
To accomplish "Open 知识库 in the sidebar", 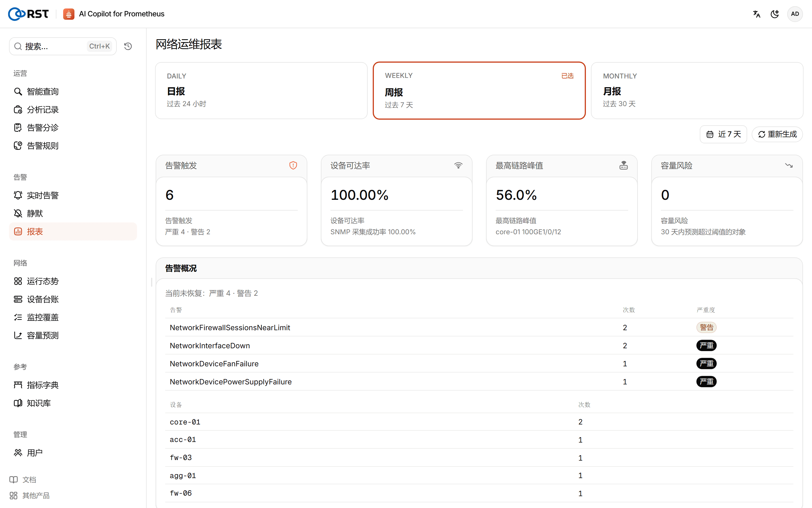I will coord(73,403).
